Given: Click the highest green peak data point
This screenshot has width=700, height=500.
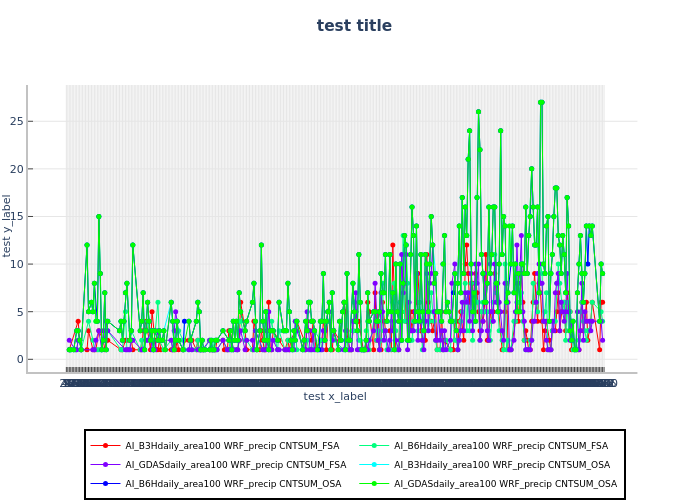Looking at the screenshot, I should coord(541,102).
